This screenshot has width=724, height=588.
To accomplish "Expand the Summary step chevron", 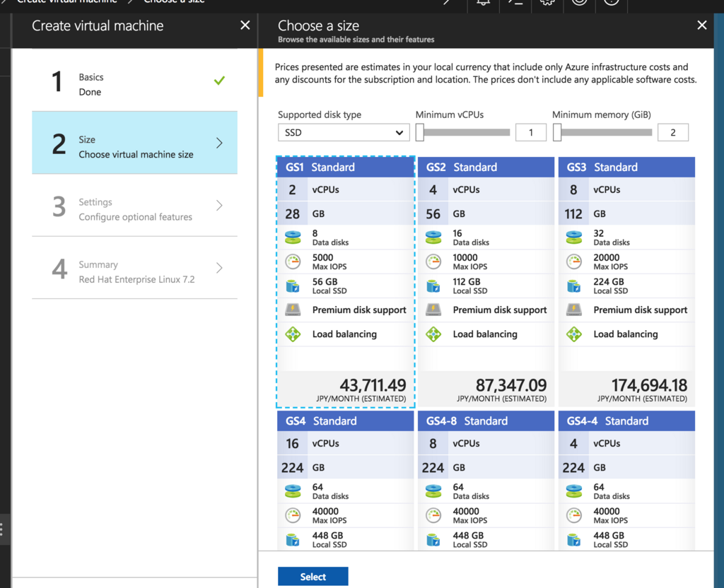I will (x=219, y=268).
